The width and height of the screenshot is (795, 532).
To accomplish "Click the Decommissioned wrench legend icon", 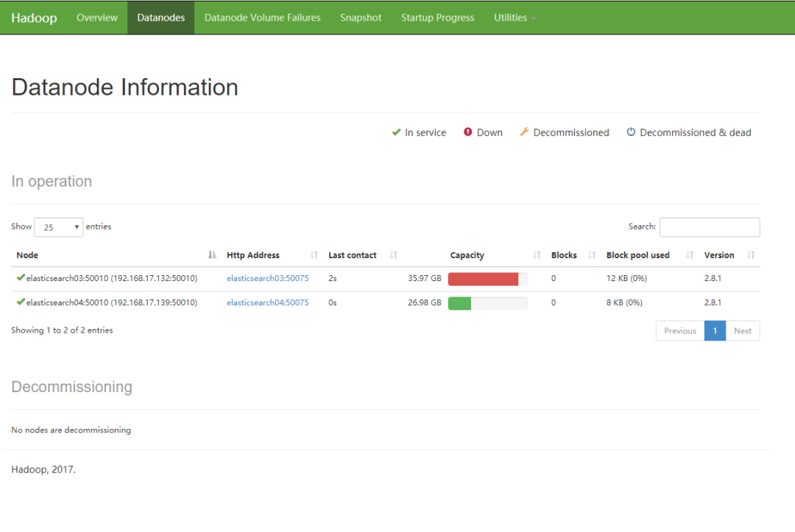I will click(524, 132).
